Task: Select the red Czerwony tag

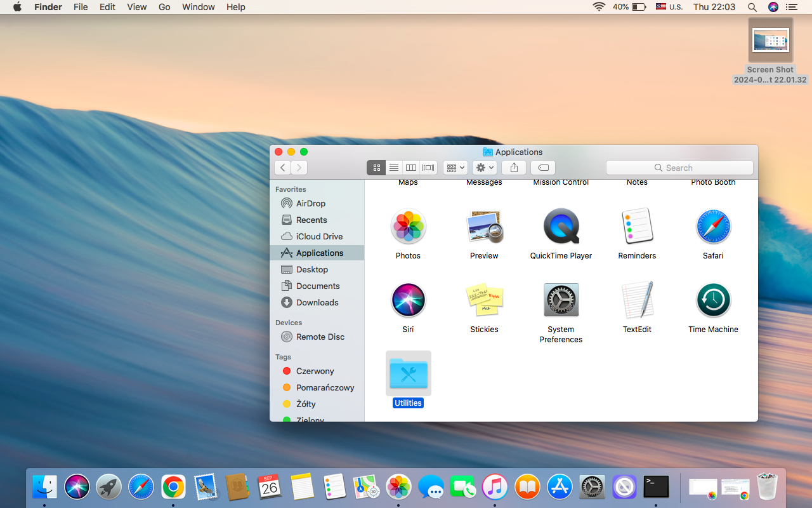Action: tap(317, 371)
